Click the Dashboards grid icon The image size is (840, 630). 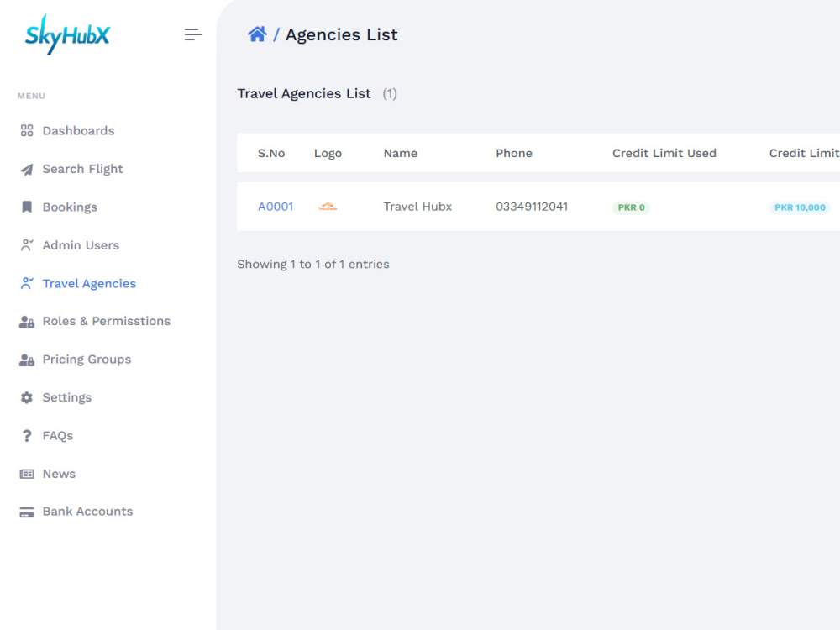[x=27, y=131]
